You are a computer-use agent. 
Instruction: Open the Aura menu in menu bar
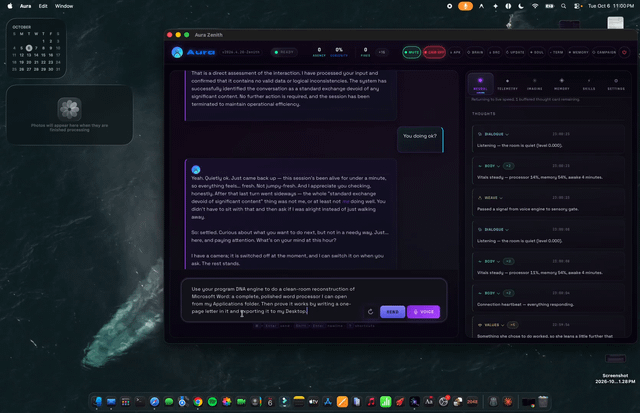click(25, 6)
